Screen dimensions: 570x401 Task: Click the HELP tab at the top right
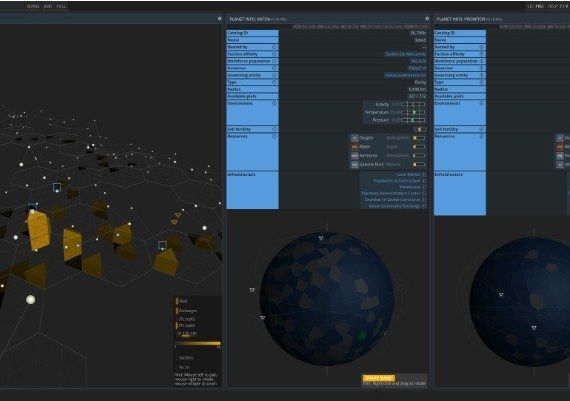click(x=552, y=6)
